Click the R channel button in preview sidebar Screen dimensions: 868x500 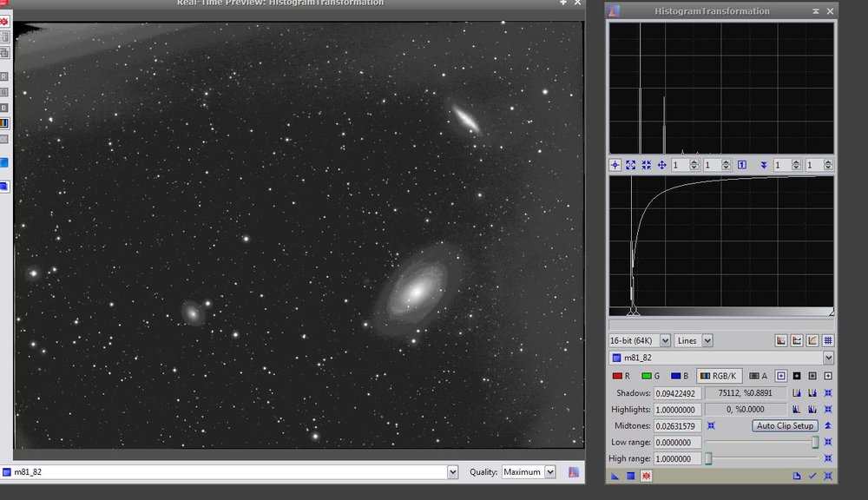pyautogui.click(x=3, y=76)
